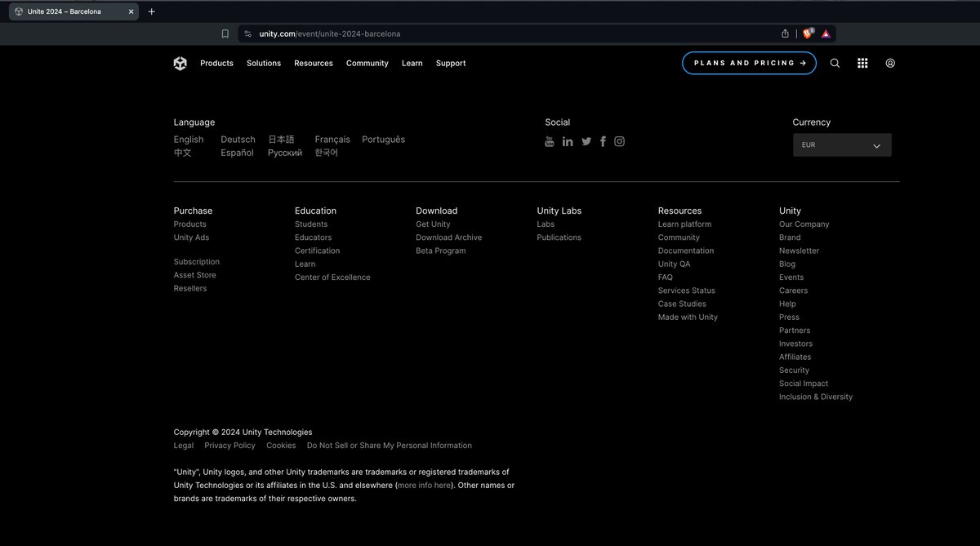Click the bookmark icon beside address bar
Image resolution: width=980 pixels, height=546 pixels.
pos(225,33)
